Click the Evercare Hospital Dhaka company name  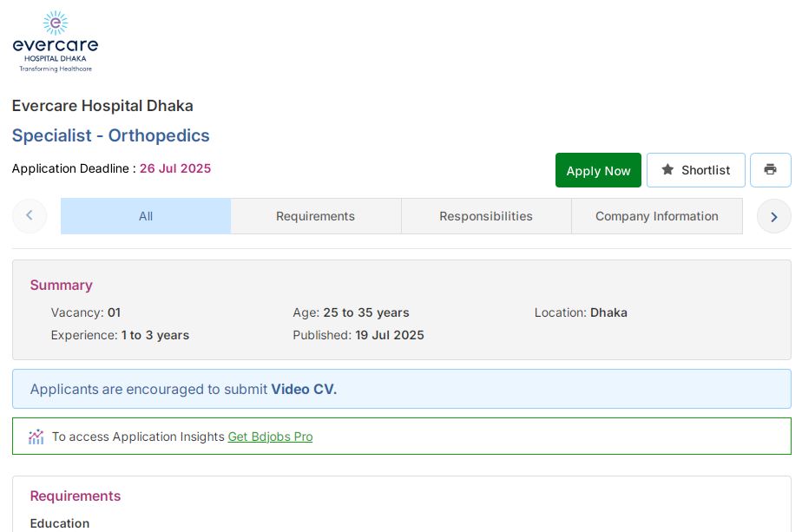[102, 106]
